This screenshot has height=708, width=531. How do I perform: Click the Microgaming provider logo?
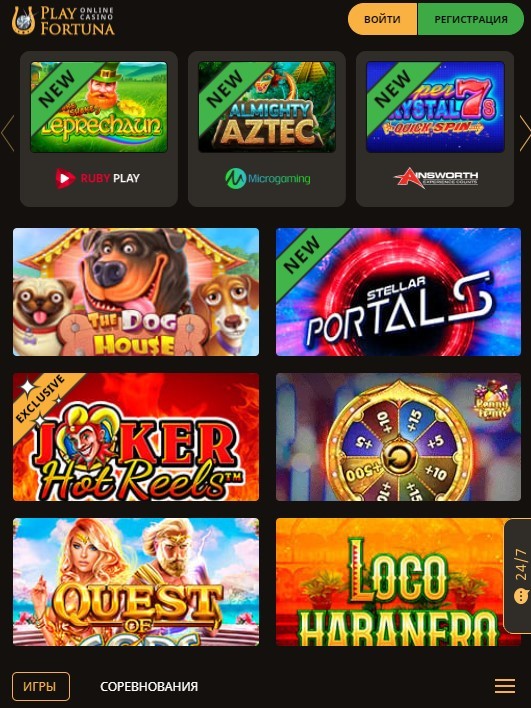[267, 178]
